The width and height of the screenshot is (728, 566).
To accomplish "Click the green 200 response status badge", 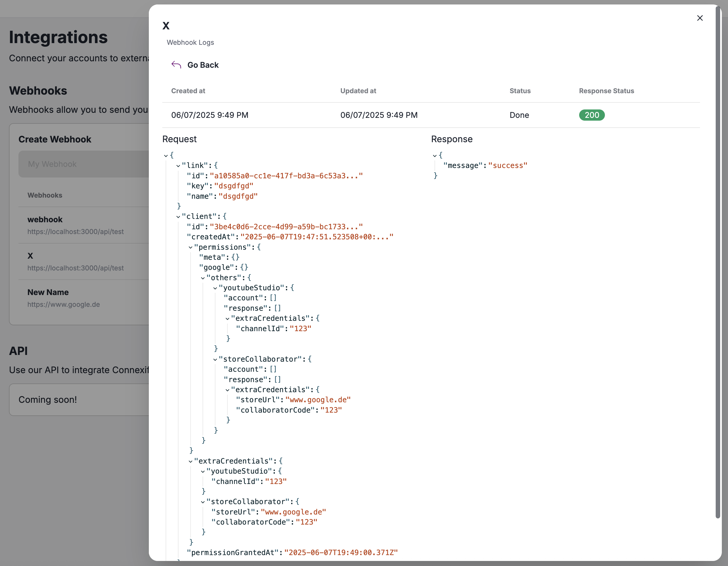I will (x=592, y=115).
